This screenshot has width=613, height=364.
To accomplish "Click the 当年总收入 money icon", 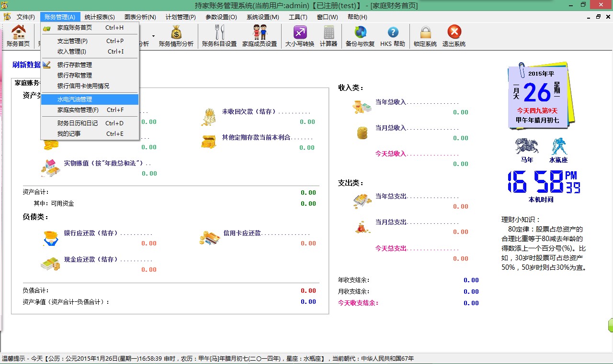I will [362, 106].
